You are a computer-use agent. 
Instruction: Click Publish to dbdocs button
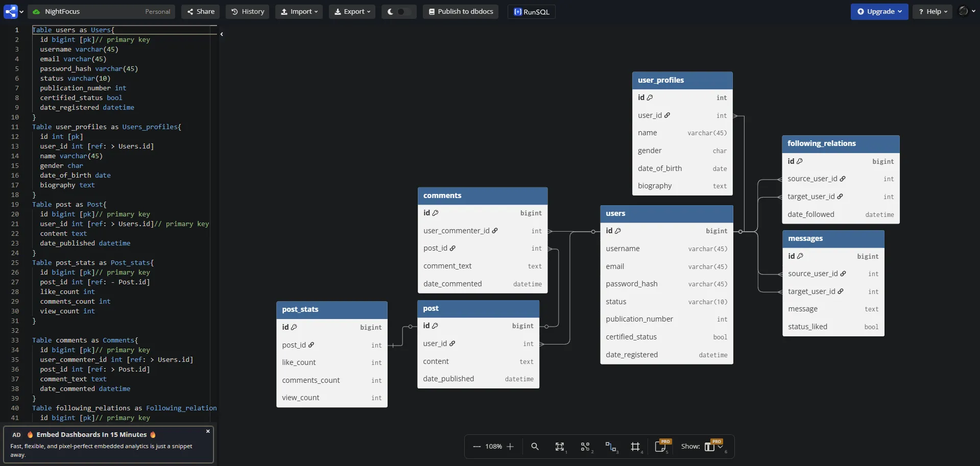[x=461, y=12]
